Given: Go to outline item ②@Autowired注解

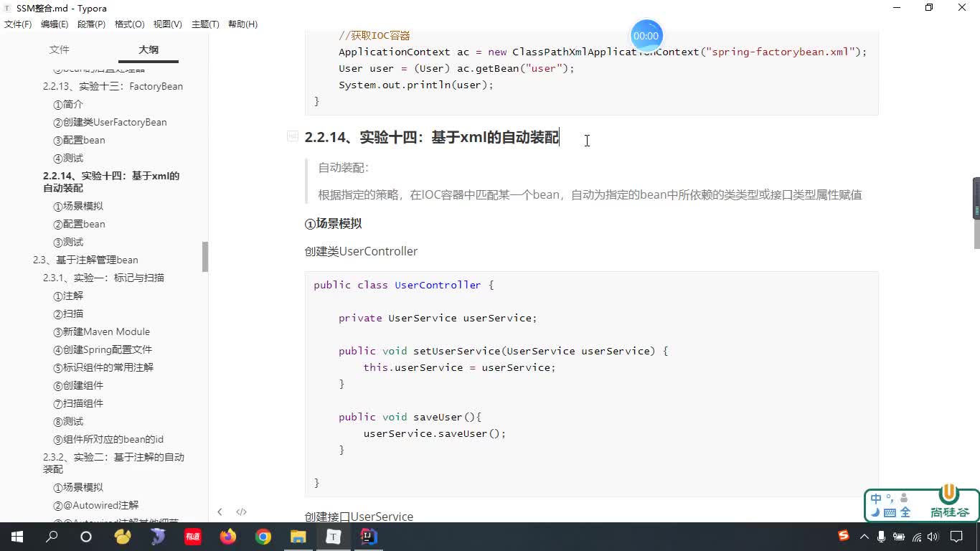Looking at the screenshot, I should click(x=96, y=505).
